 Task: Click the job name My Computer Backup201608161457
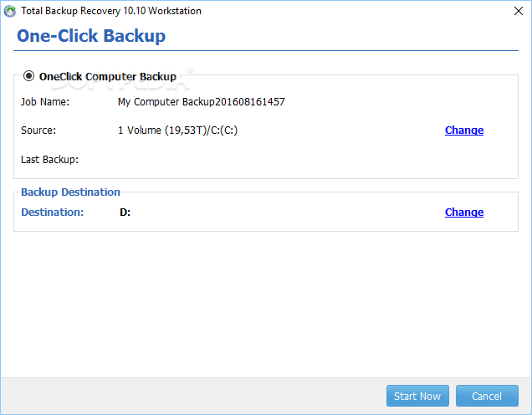(x=202, y=102)
